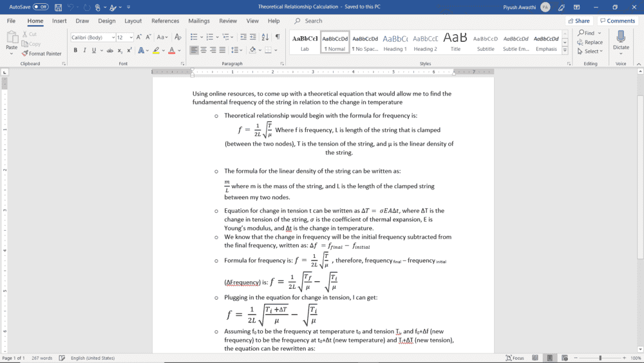Click the Share button
The height and width of the screenshot is (363, 644).
(579, 21)
